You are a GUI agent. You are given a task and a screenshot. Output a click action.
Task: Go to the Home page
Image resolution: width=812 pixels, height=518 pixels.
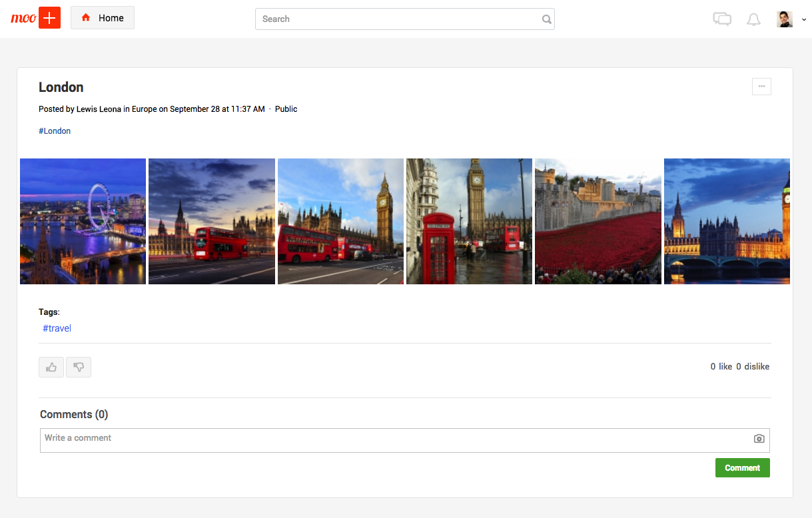103,18
